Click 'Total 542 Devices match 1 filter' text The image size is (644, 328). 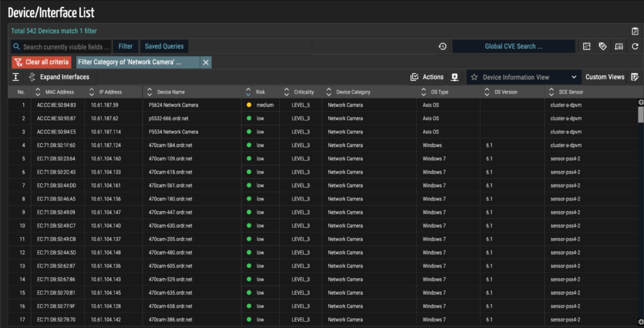(54, 31)
